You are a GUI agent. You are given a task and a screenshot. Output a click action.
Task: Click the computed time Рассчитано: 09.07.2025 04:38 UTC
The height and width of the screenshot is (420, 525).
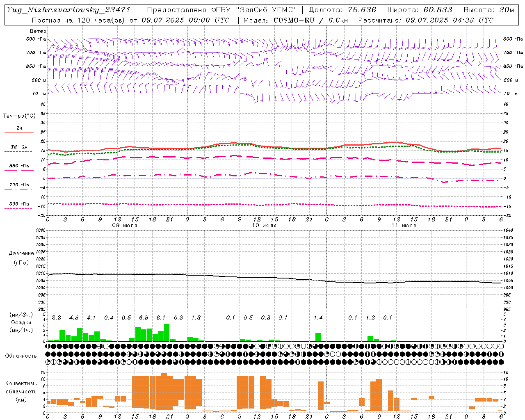point(426,20)
